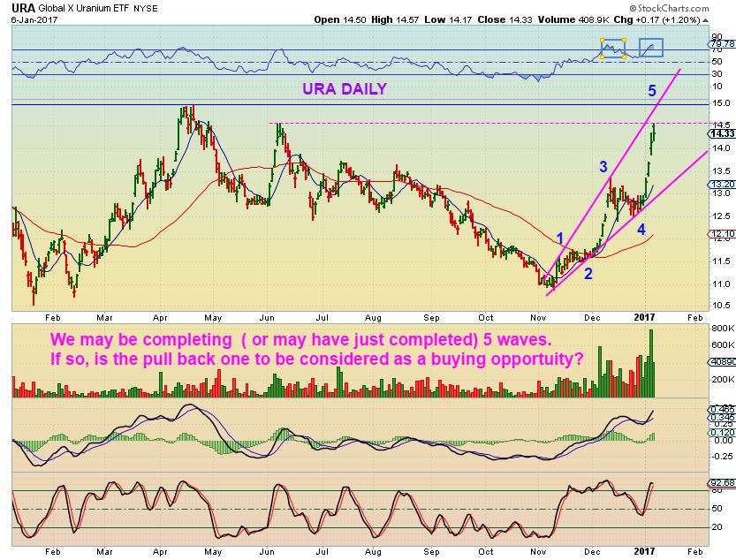Click the "13.5" price axis label
The image size is (736, 560).
coord(721,170)
